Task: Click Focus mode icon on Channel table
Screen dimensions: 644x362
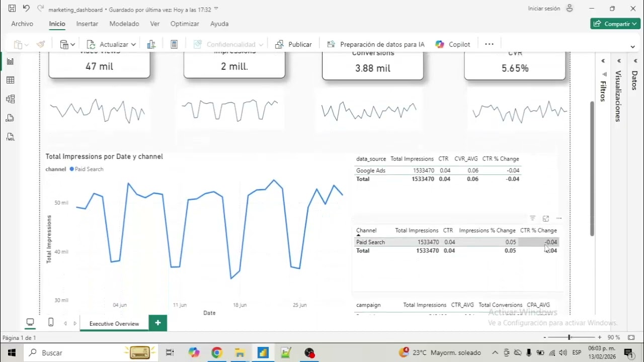Action: pyautogui.click(x=546, y=218)
